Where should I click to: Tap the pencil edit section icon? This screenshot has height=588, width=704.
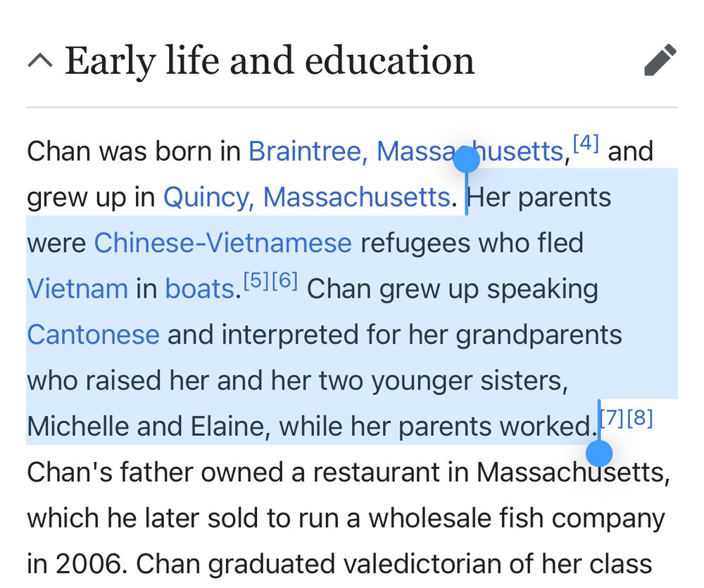pyautogui.click(x=660, y=60)
